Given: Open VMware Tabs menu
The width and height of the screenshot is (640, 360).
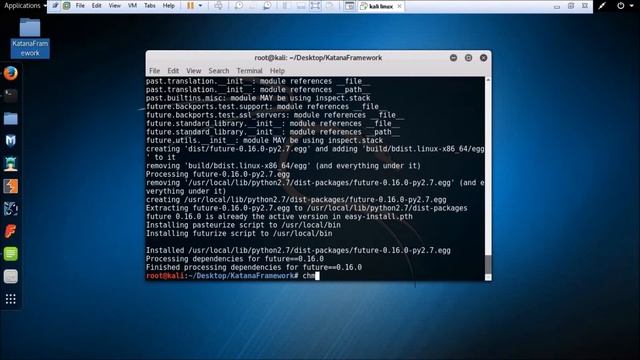Looking at the screenshot, I should click(x=150, y=6).
